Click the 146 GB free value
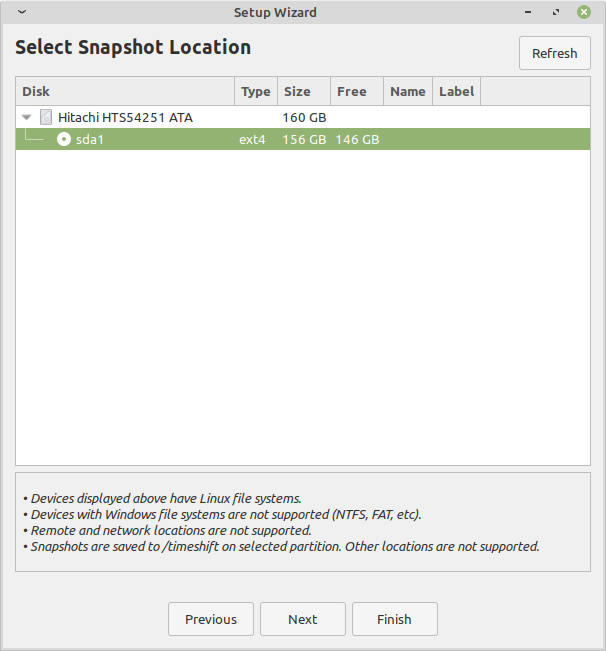Image resolution: width=606 pixels, height=651 pixels. click(357, 140)
